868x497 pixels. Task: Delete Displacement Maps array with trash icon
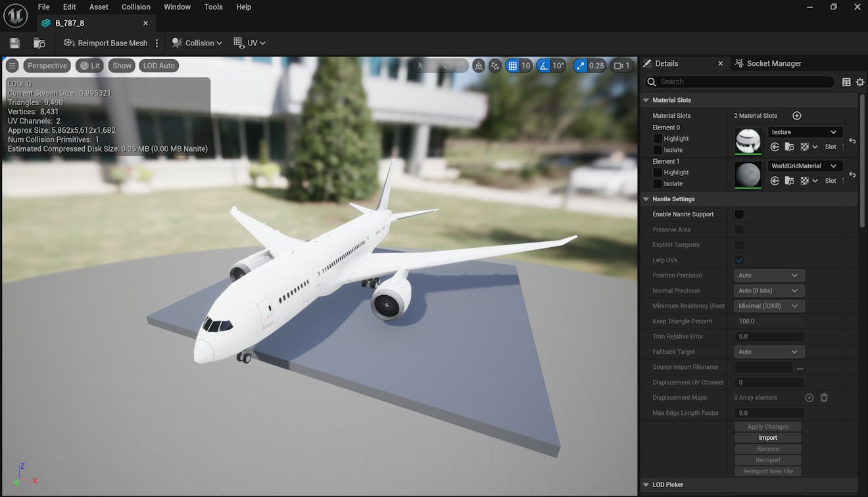[x=824, y=398]
